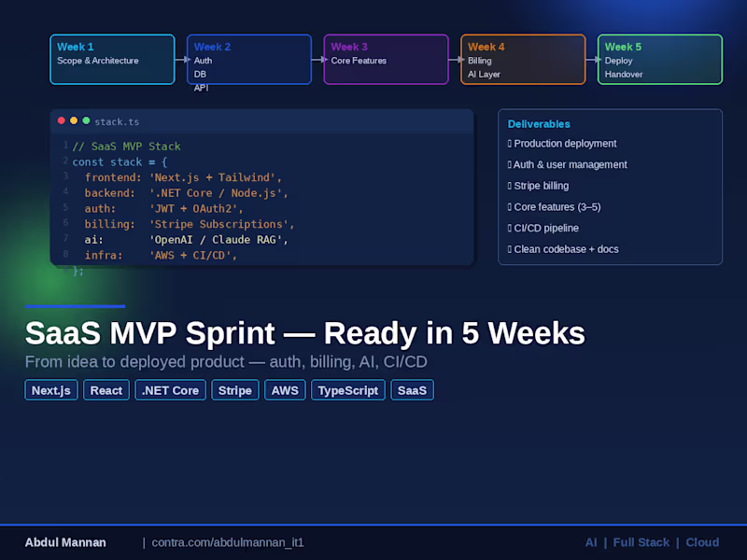This screenshot has width=747, height=560.
Task: Click the billing 'Stripe Subscriptions' code line
Action: [x=190, y=224]
